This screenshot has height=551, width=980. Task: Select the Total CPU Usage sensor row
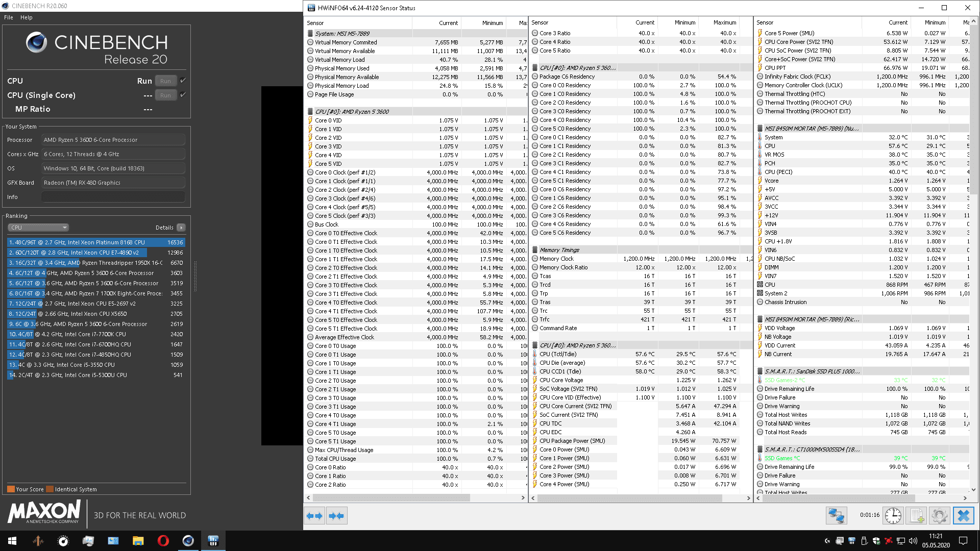pos(416,459)
